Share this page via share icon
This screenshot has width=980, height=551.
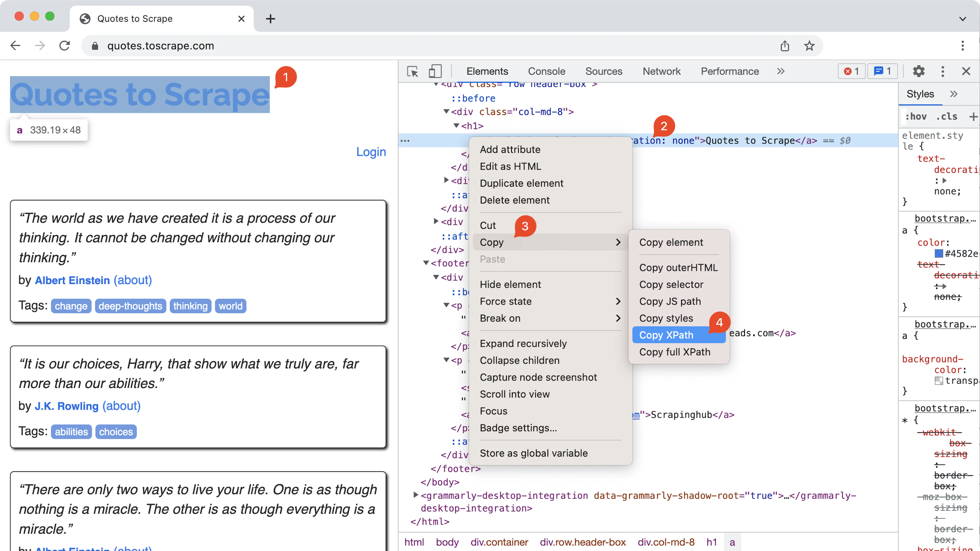pos(785,46)
